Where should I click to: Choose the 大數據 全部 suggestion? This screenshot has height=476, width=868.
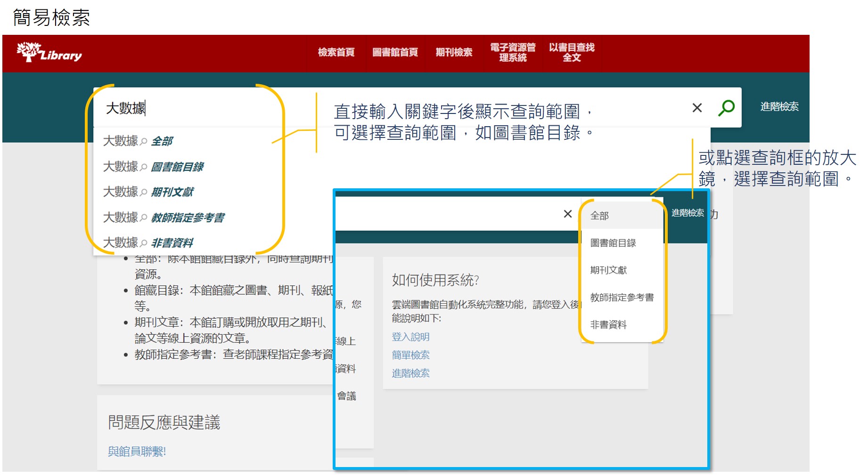point(139,141)
